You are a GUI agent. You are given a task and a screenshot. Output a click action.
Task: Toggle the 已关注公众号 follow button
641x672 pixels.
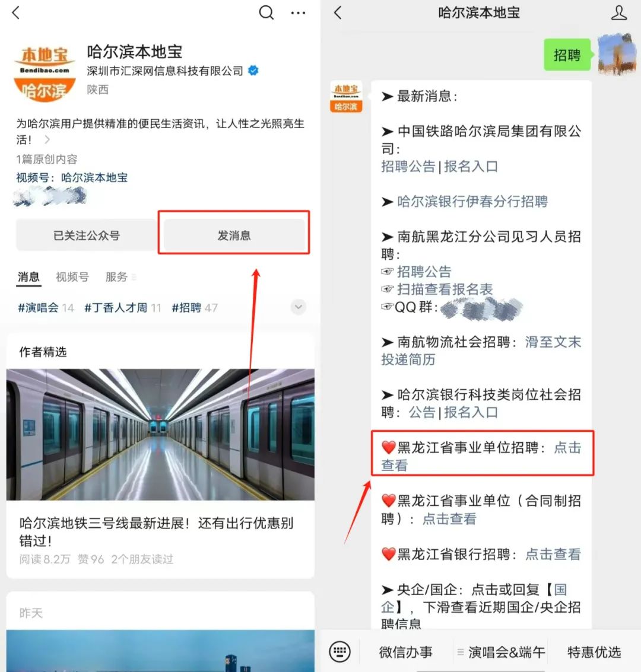[x=86, y=235]
